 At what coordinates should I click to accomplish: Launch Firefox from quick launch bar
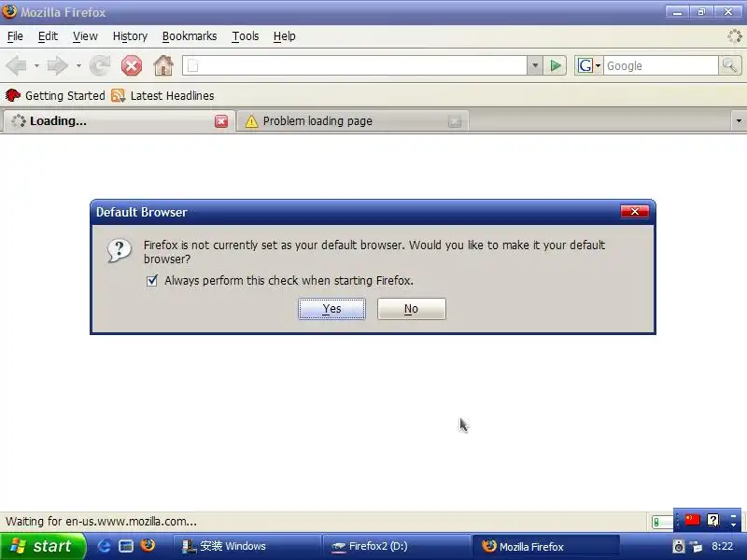click(x=148, y=545)
